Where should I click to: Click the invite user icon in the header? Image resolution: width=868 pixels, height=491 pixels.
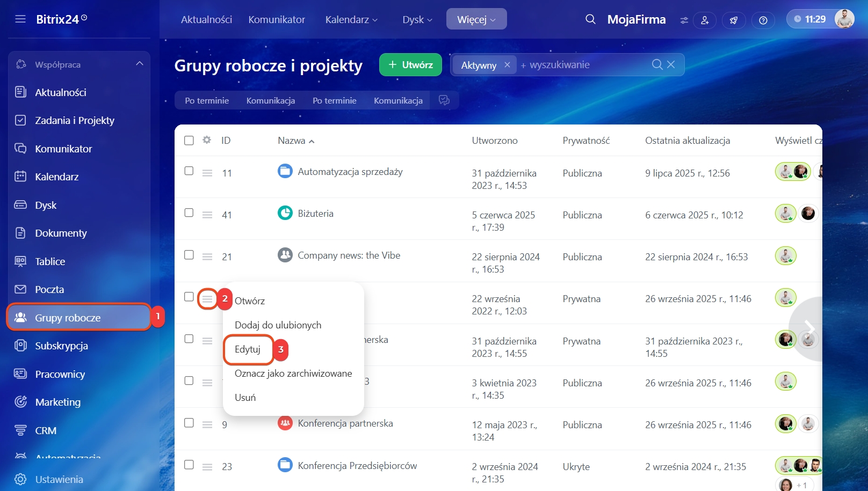(704, 20)
